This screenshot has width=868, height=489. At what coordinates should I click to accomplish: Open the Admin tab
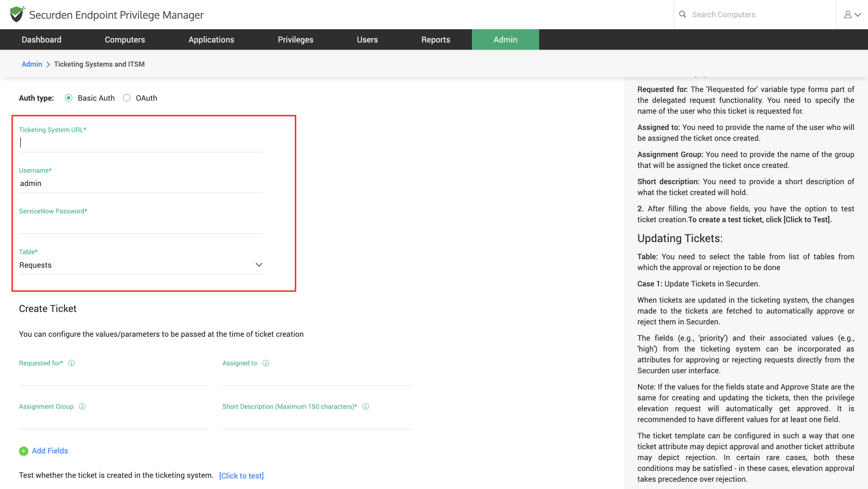[505, 39]
